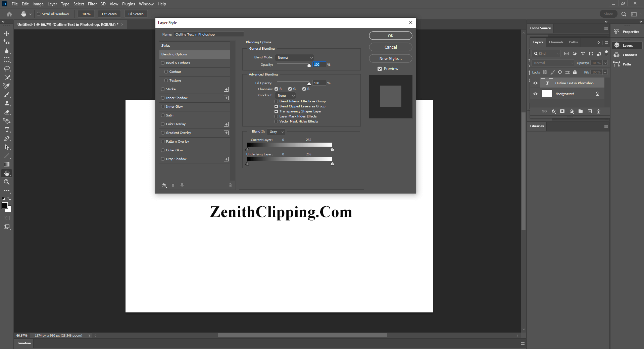Click the New Style button
This screenshot has height=349, width=644.
pyautogui.click(x=390, y=58)
